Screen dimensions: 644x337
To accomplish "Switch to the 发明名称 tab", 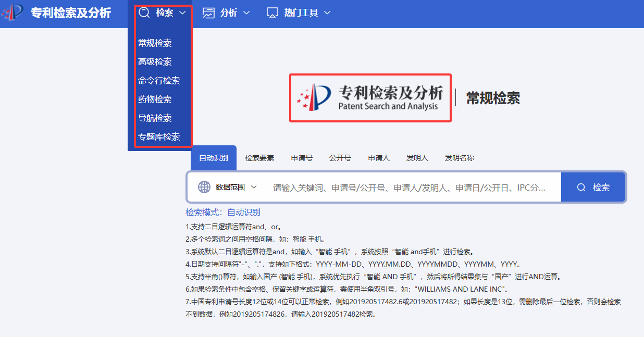I will click(460, 158).
